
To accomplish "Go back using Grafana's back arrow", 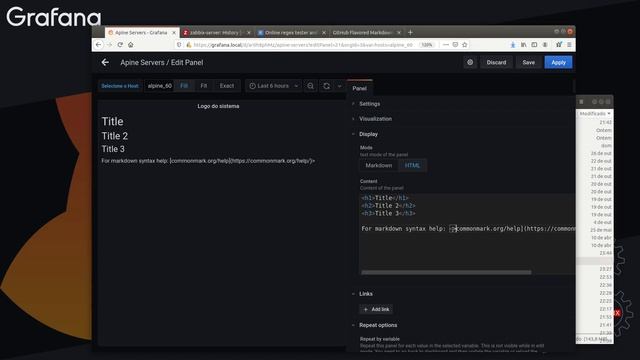I will [x=105, y=62].
